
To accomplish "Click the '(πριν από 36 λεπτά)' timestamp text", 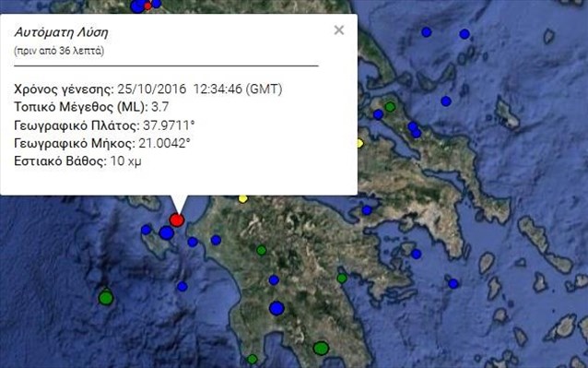I will (59, 51).
